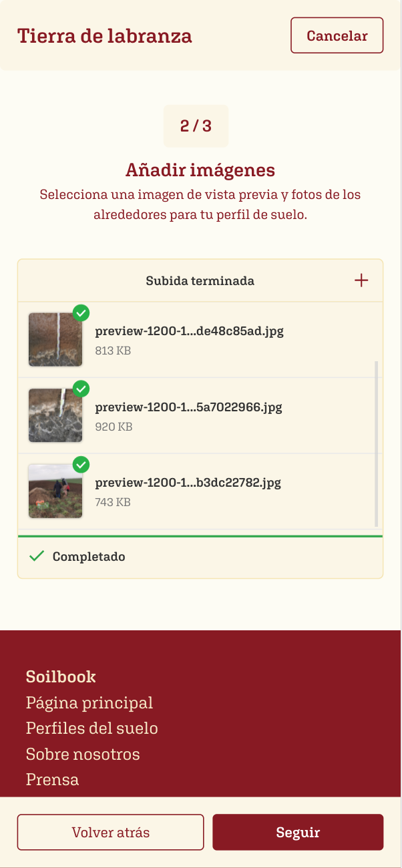Open Sobre nosotros footer link
Viewport: 402px width, 868px height.
point(83,754)
